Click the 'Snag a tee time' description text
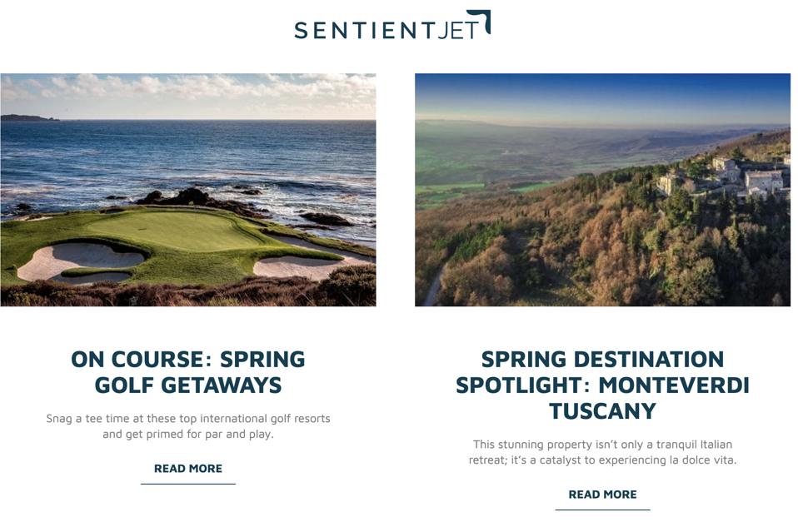798x532 pixels. (x=188, y=426)
